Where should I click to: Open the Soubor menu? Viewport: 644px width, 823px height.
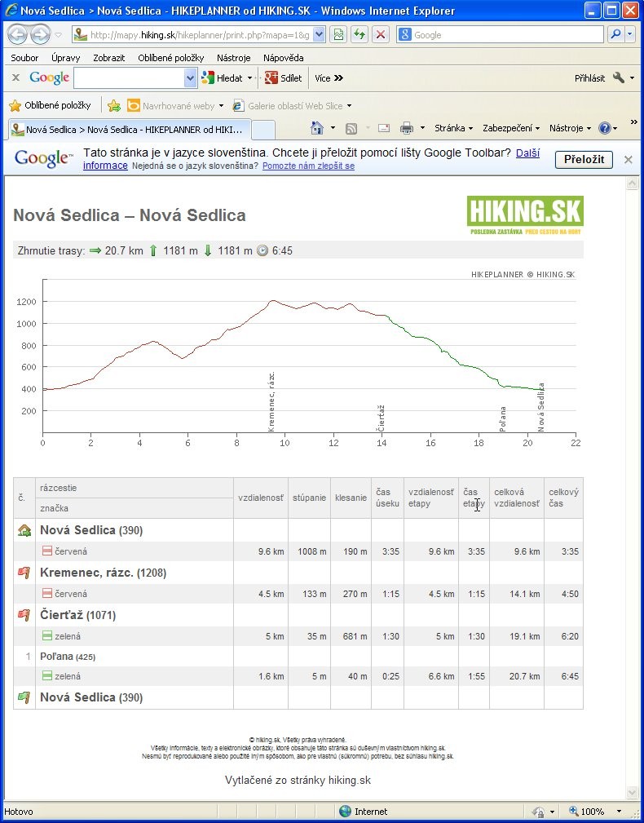coord(24,58)
